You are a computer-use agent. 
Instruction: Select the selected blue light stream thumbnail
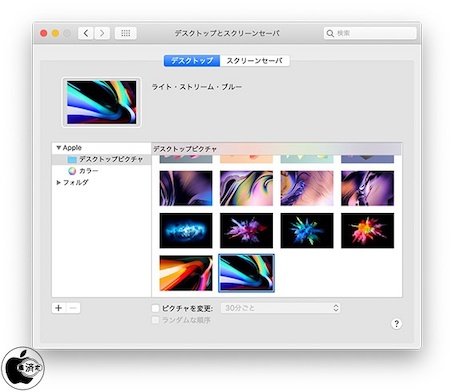point(246,273)
